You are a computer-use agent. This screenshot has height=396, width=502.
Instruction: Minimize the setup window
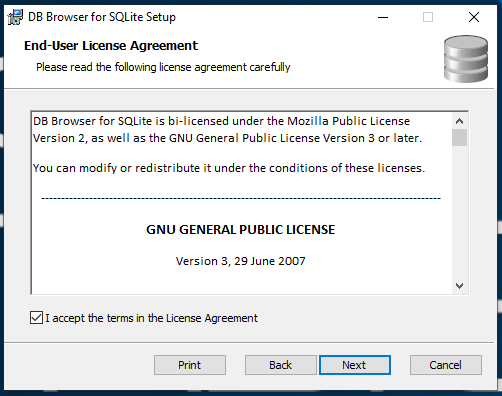pos(383,17)
